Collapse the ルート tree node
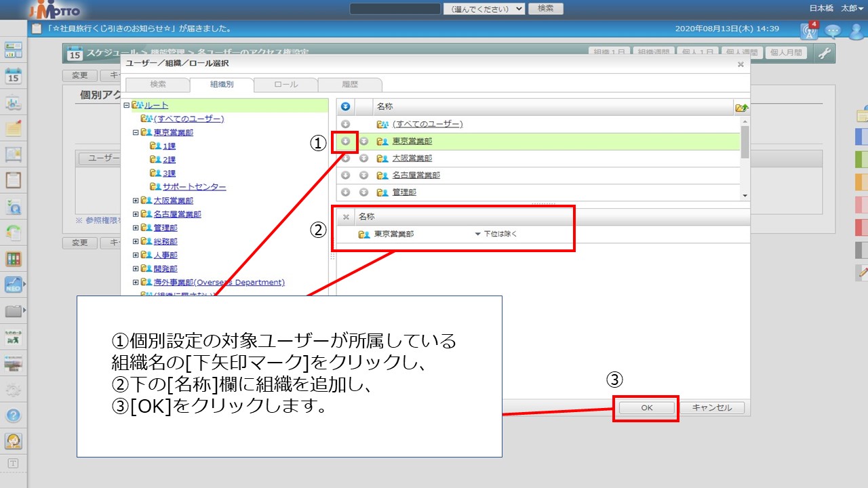868x488 pixels. (x=127, y=105)
